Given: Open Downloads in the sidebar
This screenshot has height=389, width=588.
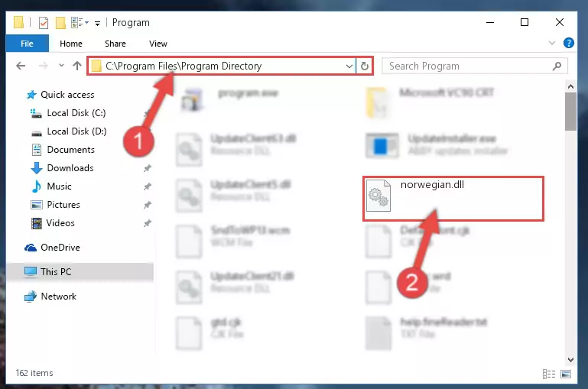Looking at the screenshot, I should tap(70, 168).
